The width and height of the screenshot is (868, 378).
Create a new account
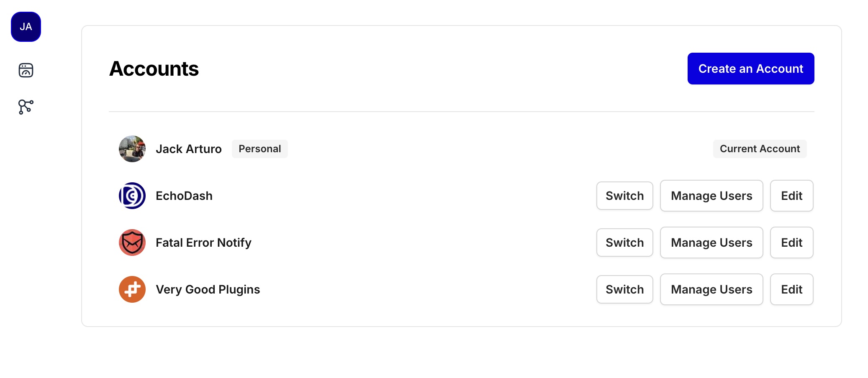point(751,69)
